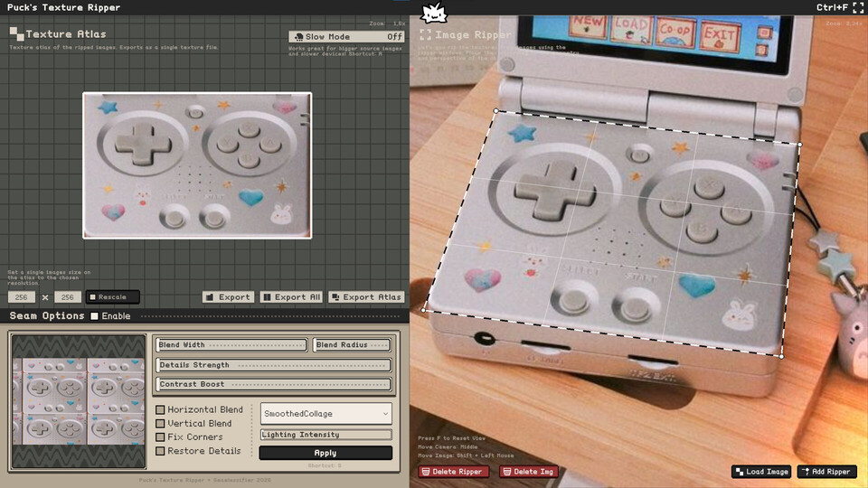
Task: Check the Fix Corners checkbox
Action: [160, 437]
